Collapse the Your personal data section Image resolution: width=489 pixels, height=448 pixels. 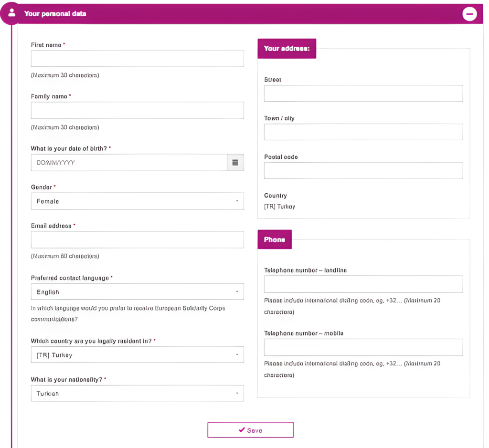pyautogui.click(x=469, y=14)
